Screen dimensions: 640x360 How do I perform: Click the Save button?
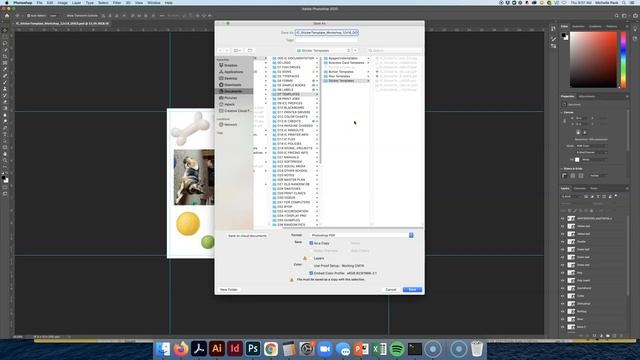(412, 289)
